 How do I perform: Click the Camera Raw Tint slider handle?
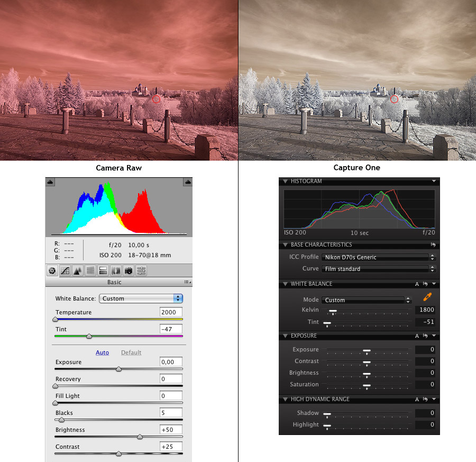[89, 336]
